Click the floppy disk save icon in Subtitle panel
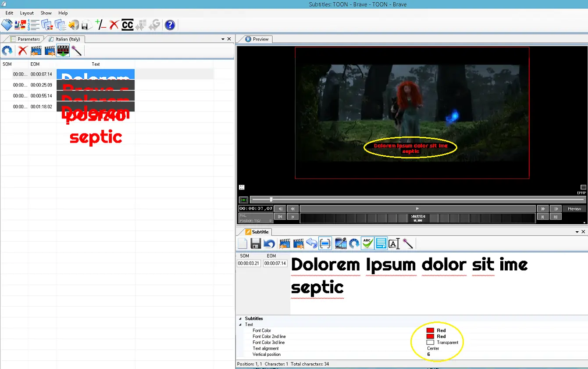Viewport: 588px width, 369px height. click(x=256, y=244)
